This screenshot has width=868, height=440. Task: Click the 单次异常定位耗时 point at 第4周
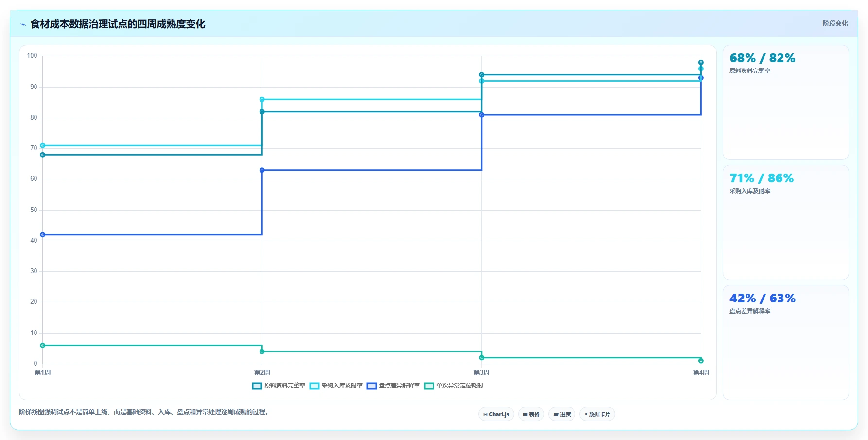(x=701, y=361)
